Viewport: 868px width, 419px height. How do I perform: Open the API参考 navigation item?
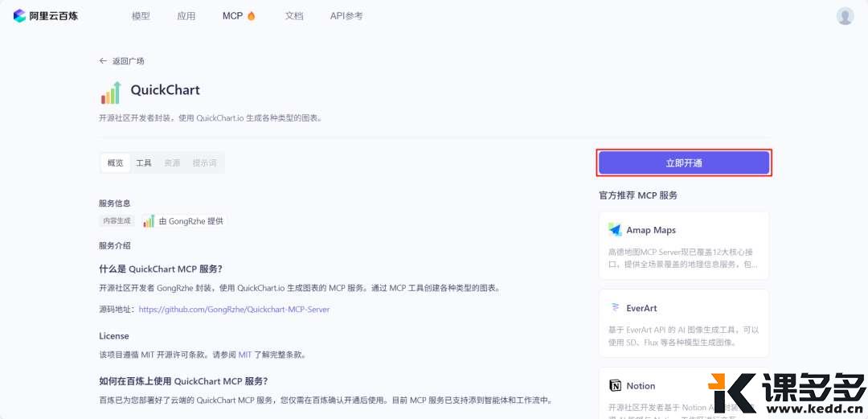(346, 16)
